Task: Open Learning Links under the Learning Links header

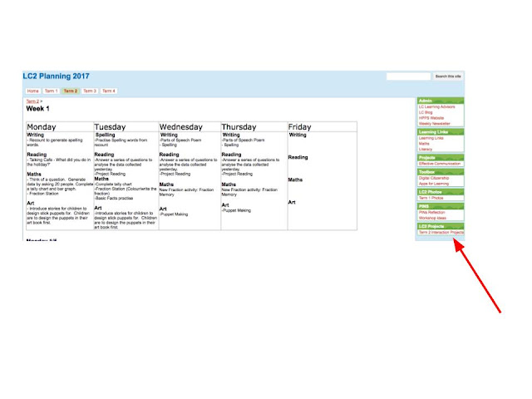Action: (431, 138)
